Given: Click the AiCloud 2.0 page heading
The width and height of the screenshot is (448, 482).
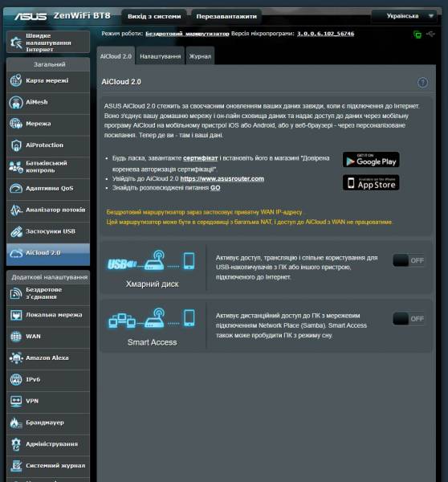Looking at the screenshot, I should [121, 82].
